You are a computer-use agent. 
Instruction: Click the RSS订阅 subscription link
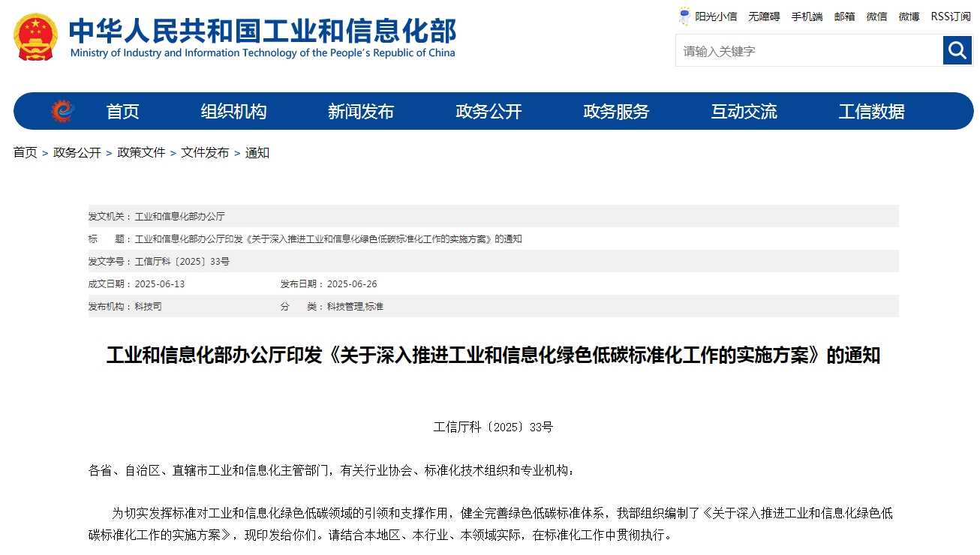(x=950, y=16)
